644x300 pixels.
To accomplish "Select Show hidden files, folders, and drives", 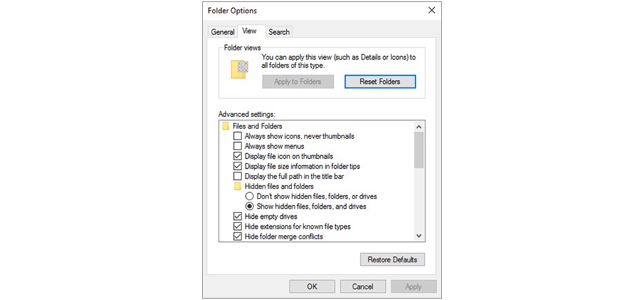I will pos(249,206).
